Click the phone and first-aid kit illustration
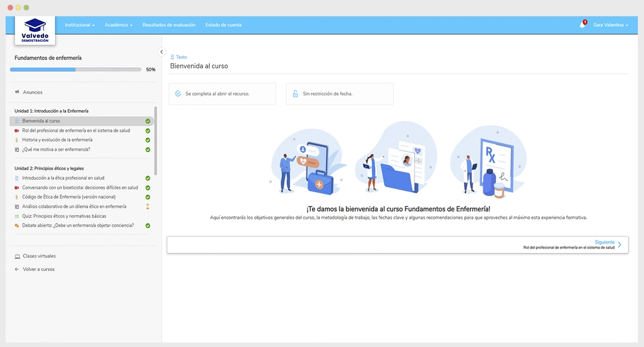This screenshot has height=347, width=644. click(308, 161)
